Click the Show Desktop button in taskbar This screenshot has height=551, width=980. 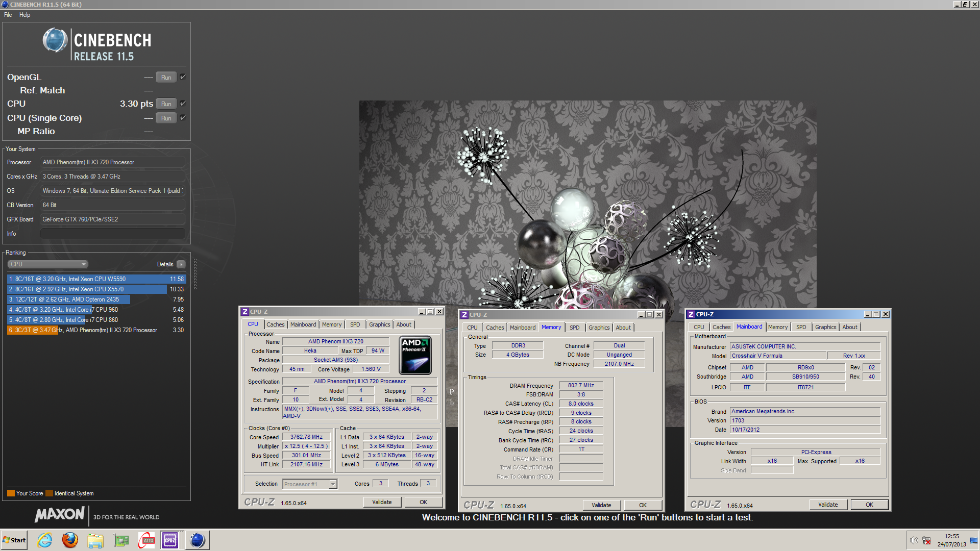[x=974, y=540]
